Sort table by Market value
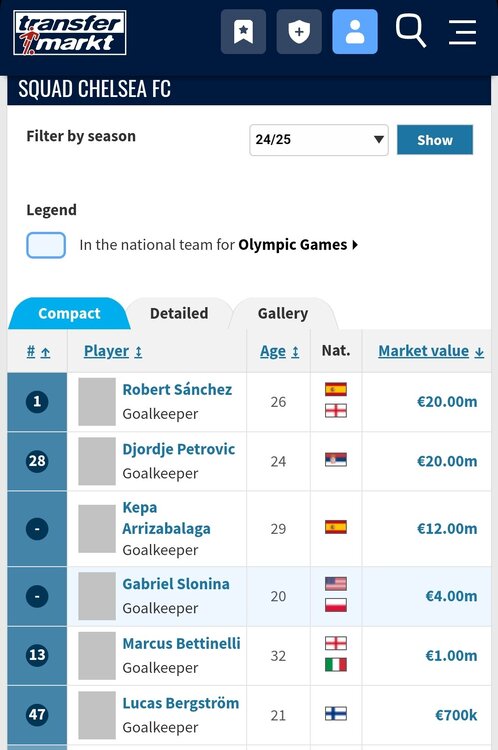Screen dimensions: 498x750 click(x=431, y=351)
